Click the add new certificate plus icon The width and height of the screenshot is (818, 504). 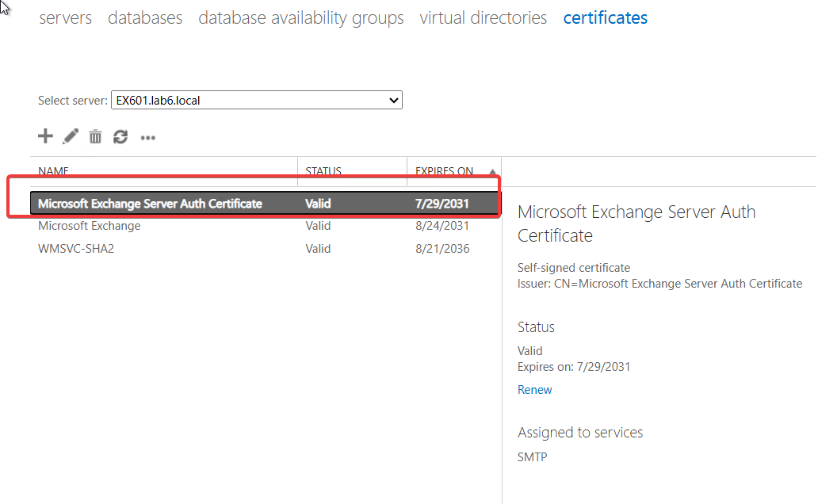45,136
